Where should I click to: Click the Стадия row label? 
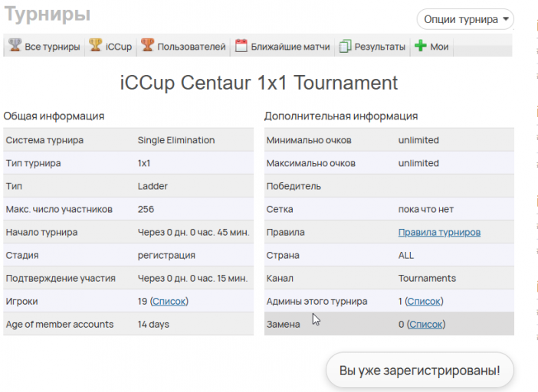click(x=22, y=255)
